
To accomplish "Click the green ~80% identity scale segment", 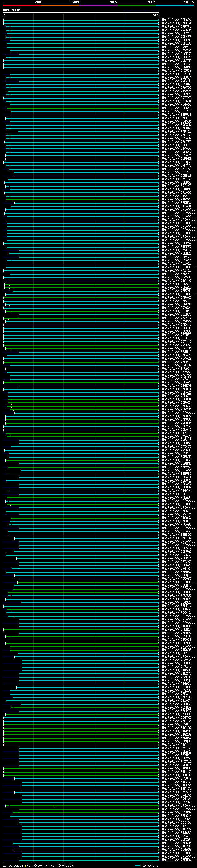I will (x=137, y=6).
